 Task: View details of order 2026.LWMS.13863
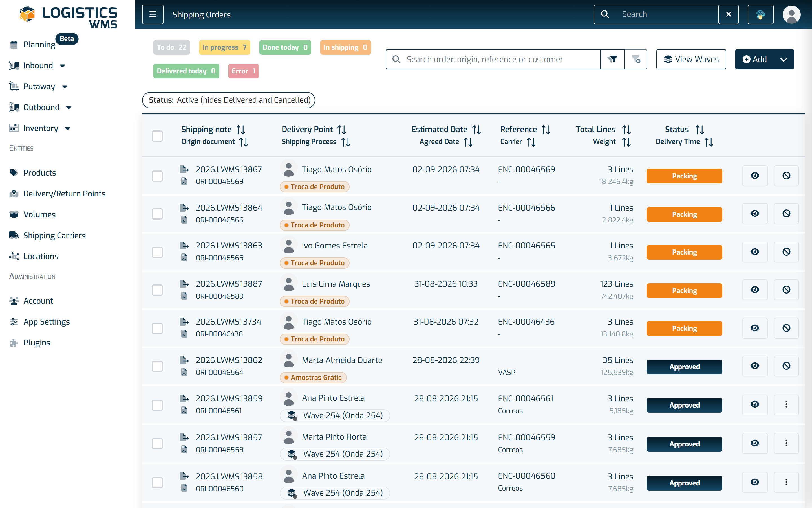(x=755, y=252)
